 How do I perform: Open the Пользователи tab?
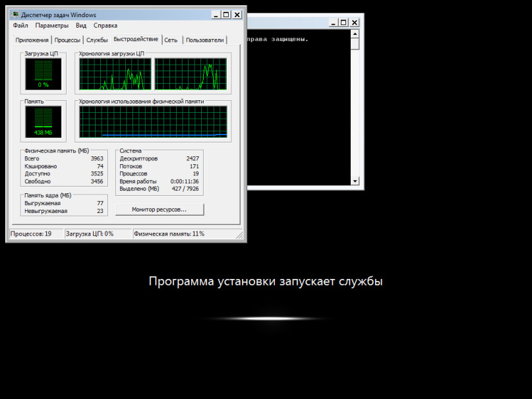(x=205, y=40)
